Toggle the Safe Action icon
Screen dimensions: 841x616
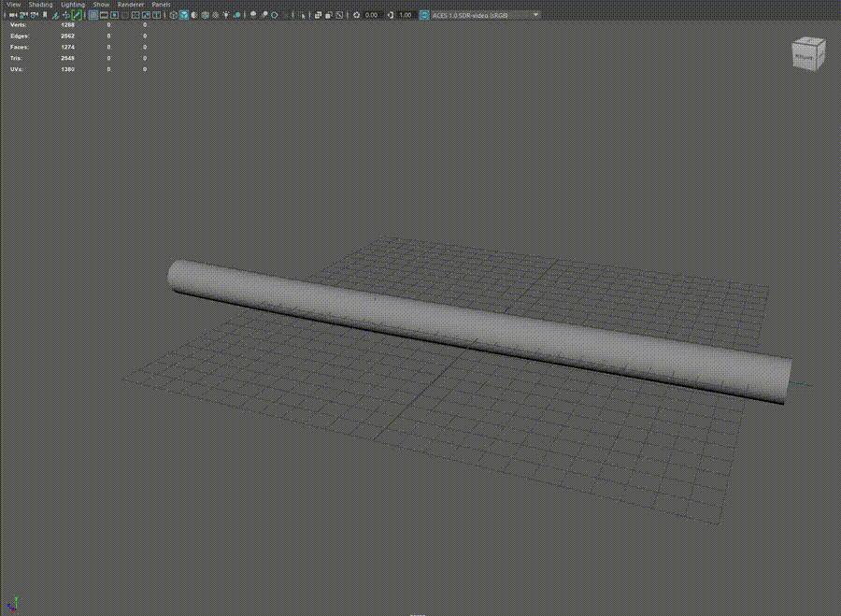(146, 15)
